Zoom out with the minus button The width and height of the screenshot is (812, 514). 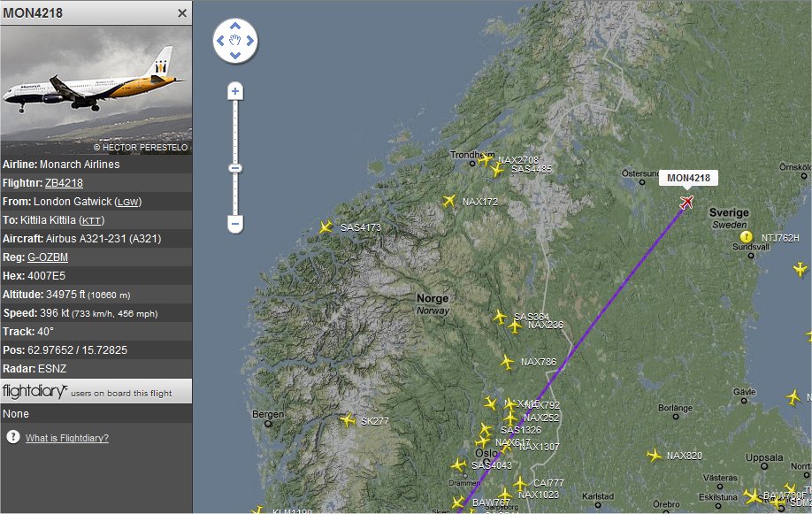[235, 225]
